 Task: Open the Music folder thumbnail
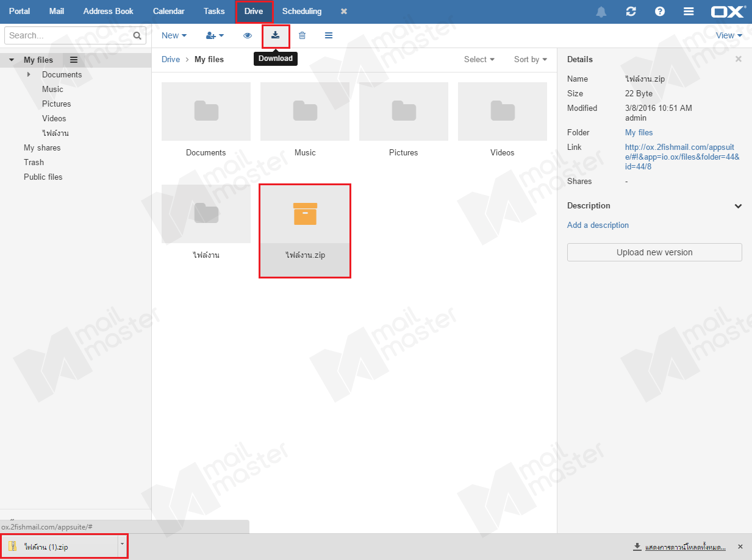click(x=305, y=111)
